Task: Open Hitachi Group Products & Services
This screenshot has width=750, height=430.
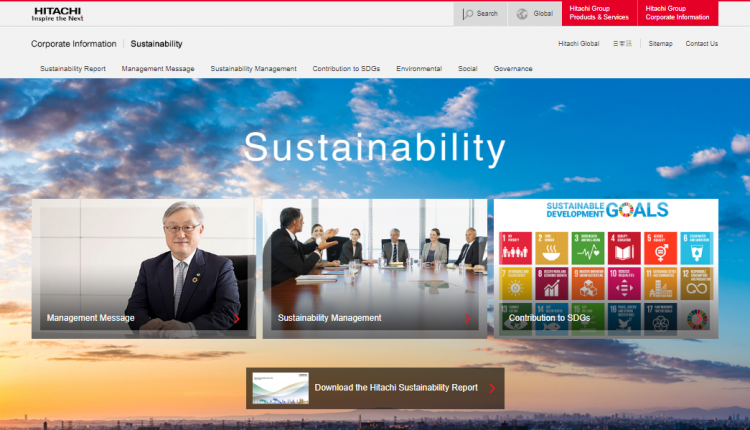Action: 599,13
